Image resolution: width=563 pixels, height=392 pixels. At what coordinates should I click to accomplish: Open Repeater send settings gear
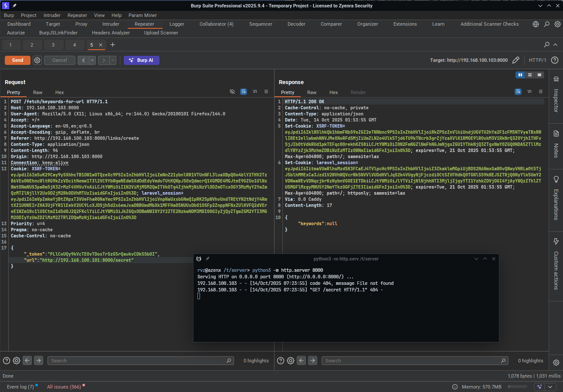(x=37, y=60)
